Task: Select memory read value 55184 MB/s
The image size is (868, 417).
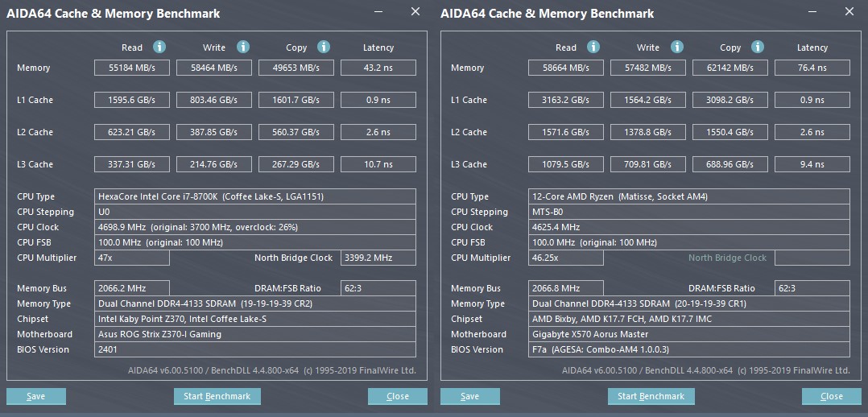Action: pos(132,68)
